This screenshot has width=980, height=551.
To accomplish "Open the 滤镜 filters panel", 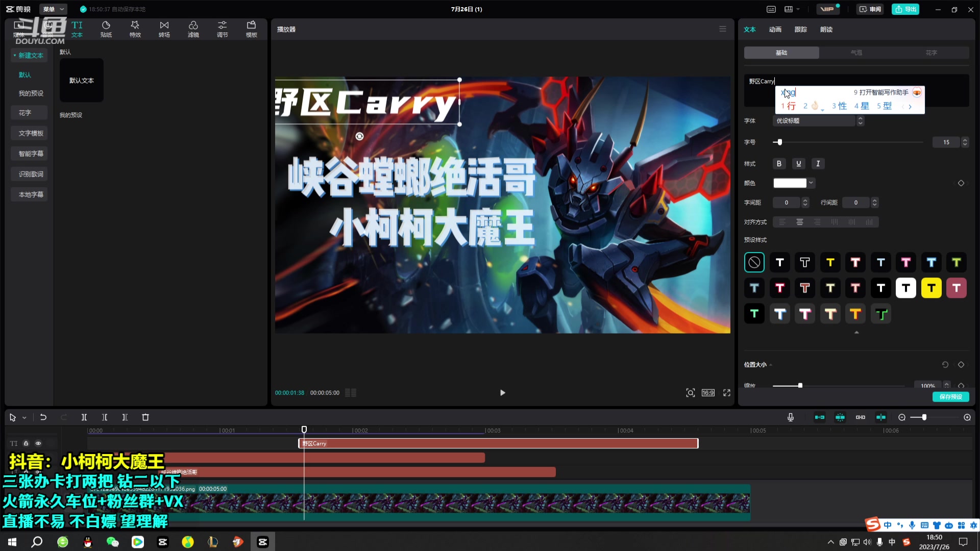I will (193, 29).
